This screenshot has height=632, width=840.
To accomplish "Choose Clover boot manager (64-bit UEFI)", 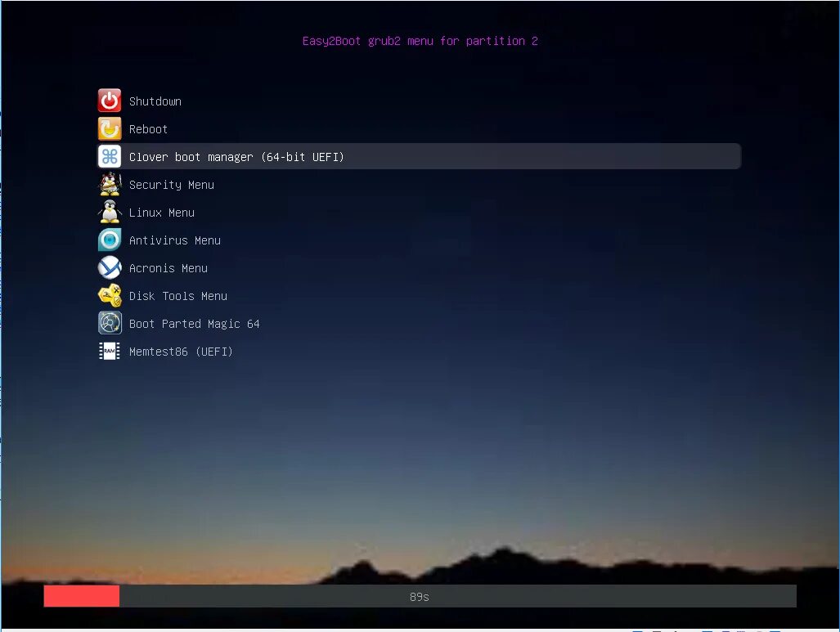I will coord(419,156).
